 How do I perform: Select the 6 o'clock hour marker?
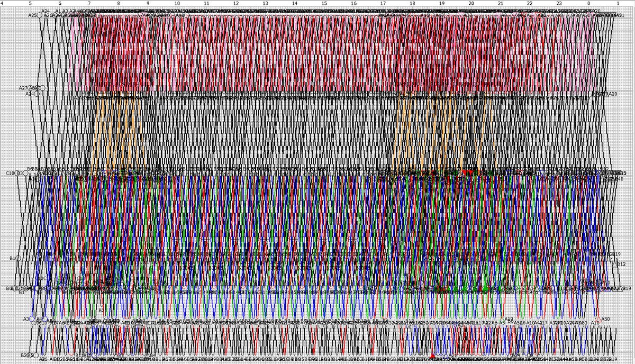pyautogui.click(x=59, y=3)
